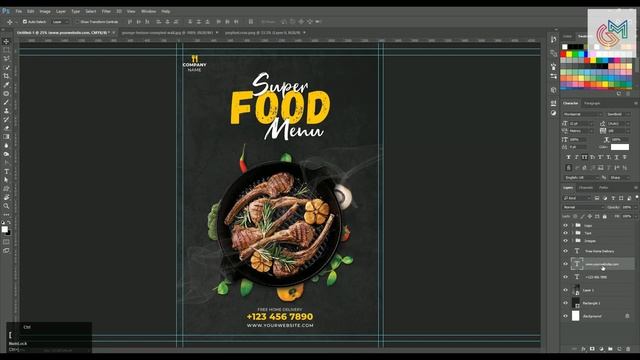The height and width of the screenshot is (360, 640).
Task: Create new adjustment layer icon
Action: click(601, 349)
